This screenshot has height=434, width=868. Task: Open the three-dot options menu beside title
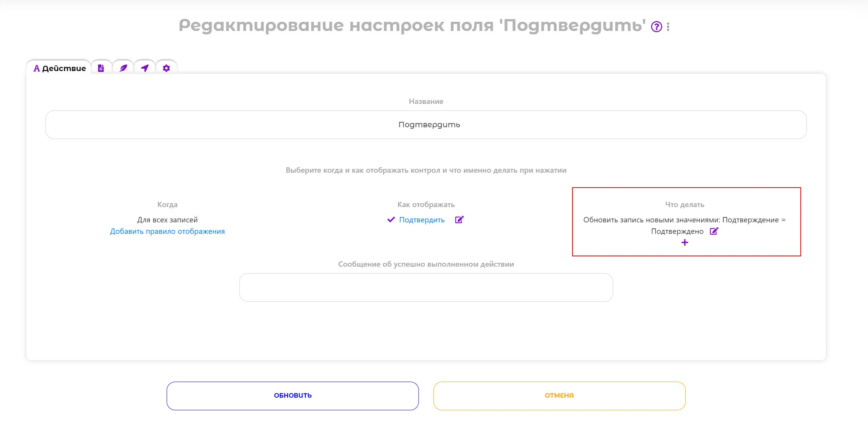coord(668,27)
